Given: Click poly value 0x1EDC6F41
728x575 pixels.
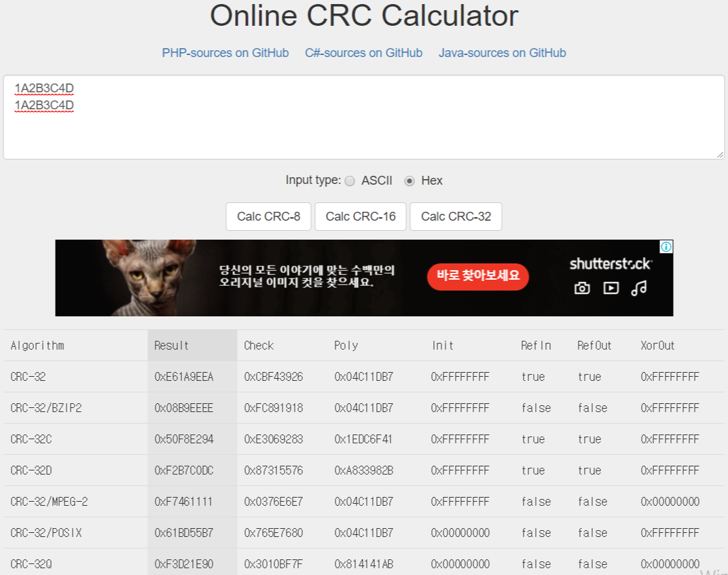Looking at the screenshot, I should pos(363,439).
